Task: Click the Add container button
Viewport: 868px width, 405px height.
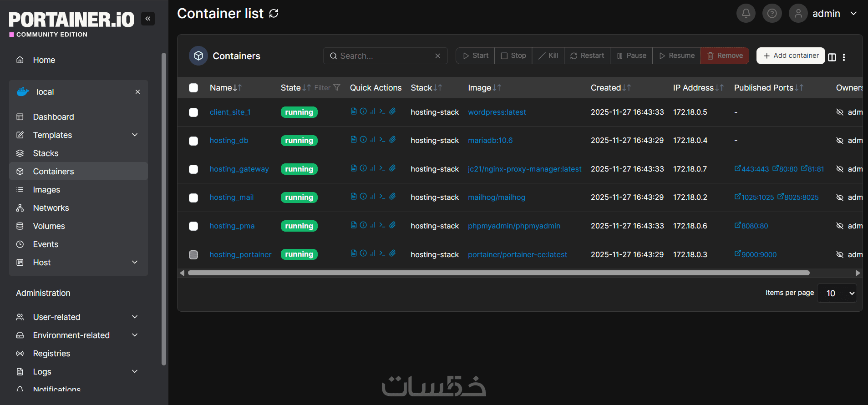Action: (791, 56)
